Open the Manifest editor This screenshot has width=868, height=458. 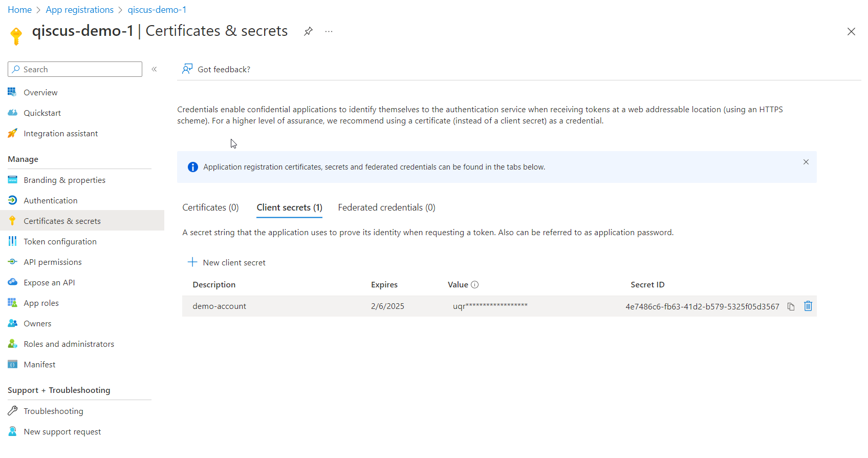[x=39, y=364]
